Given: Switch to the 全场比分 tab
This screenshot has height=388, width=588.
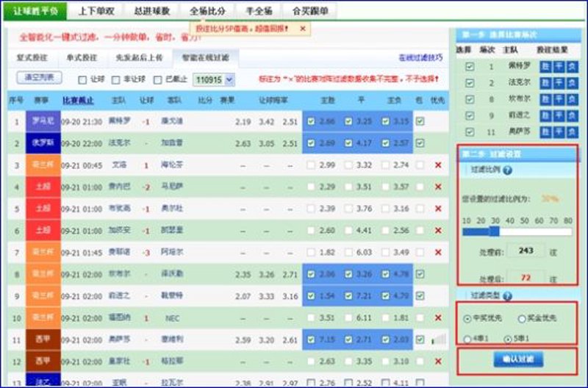Looking at the screenshot, I should 207,11.
